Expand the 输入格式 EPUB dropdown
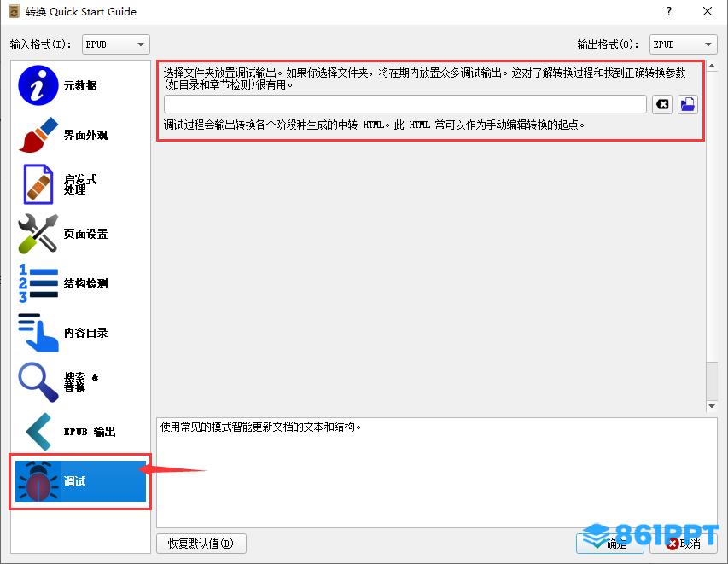The width and height of the screenshot is (728, 564). [x=115, y=44]
